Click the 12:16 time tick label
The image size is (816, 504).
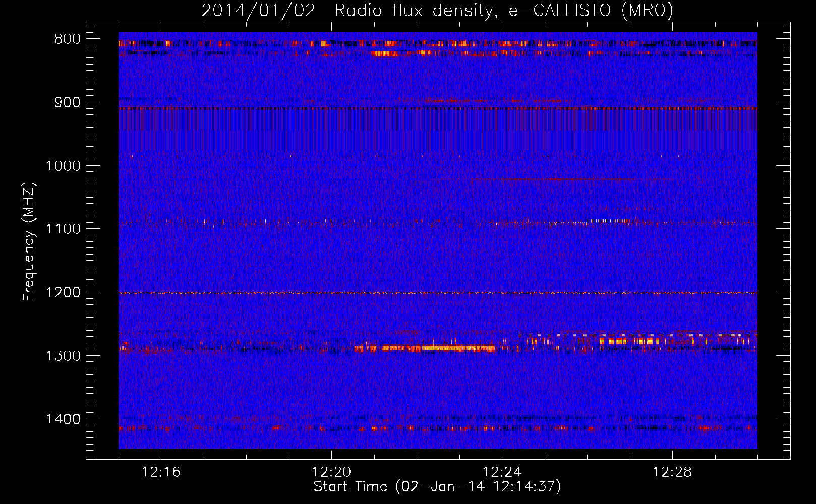click(x=161, y=472)
